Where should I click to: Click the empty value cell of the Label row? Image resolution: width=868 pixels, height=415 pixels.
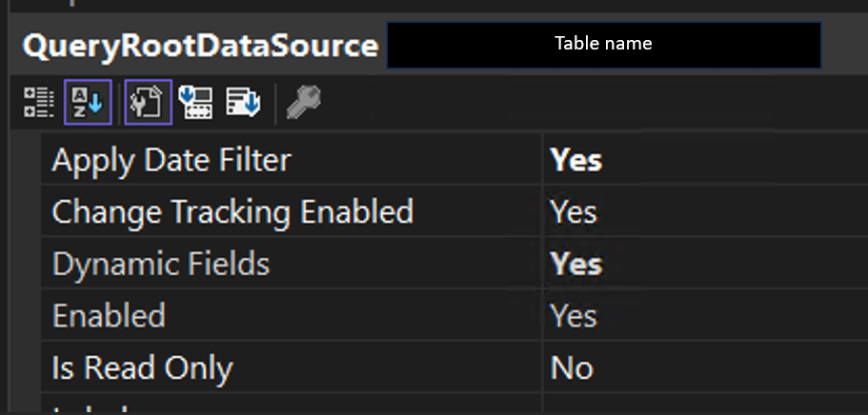coord(705,406)
